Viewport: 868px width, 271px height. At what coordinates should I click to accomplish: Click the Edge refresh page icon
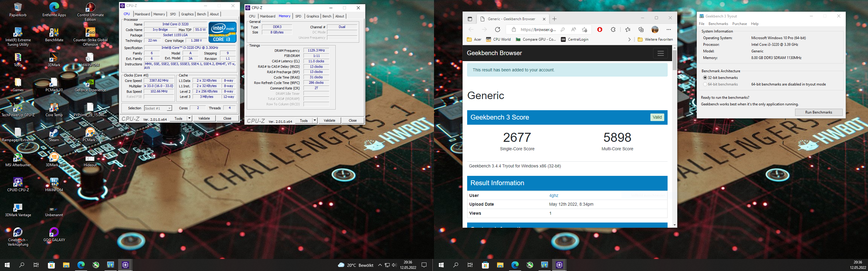pyautogui.click(x=497, y=30)
